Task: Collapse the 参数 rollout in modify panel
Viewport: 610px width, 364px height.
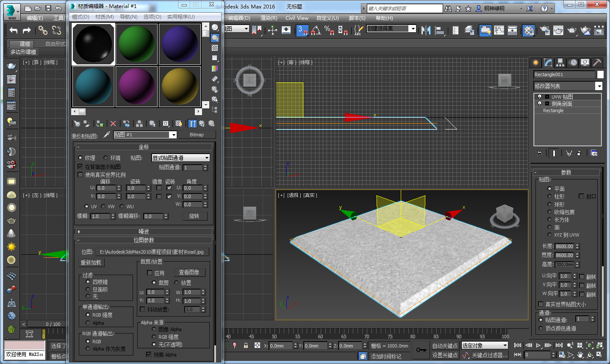Action: coord(566,172)
